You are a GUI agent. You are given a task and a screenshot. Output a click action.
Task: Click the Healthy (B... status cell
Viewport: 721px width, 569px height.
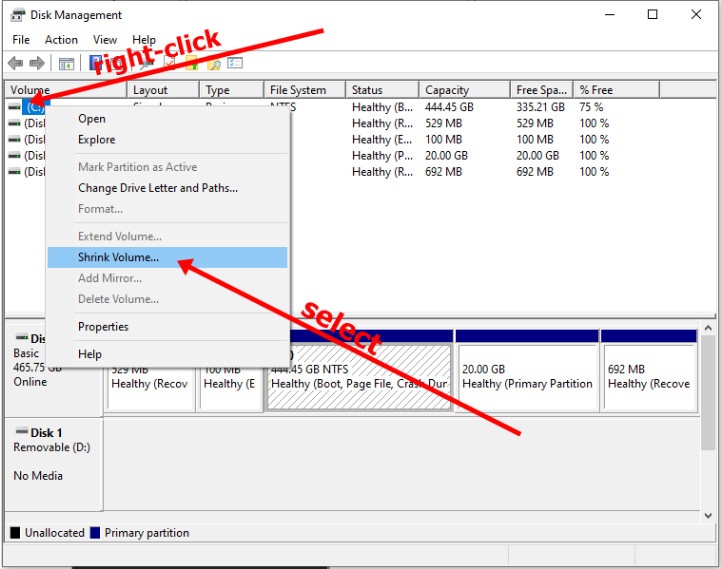[x=383, y=107]
